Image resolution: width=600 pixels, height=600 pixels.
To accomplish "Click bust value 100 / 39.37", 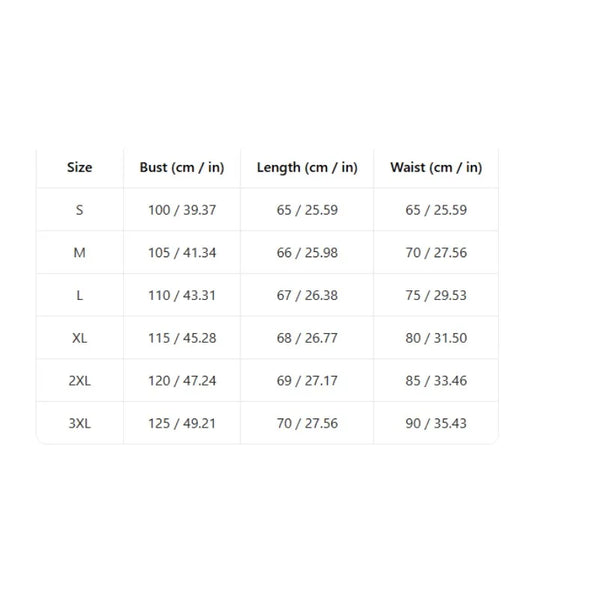I will [x=181, y=210].
